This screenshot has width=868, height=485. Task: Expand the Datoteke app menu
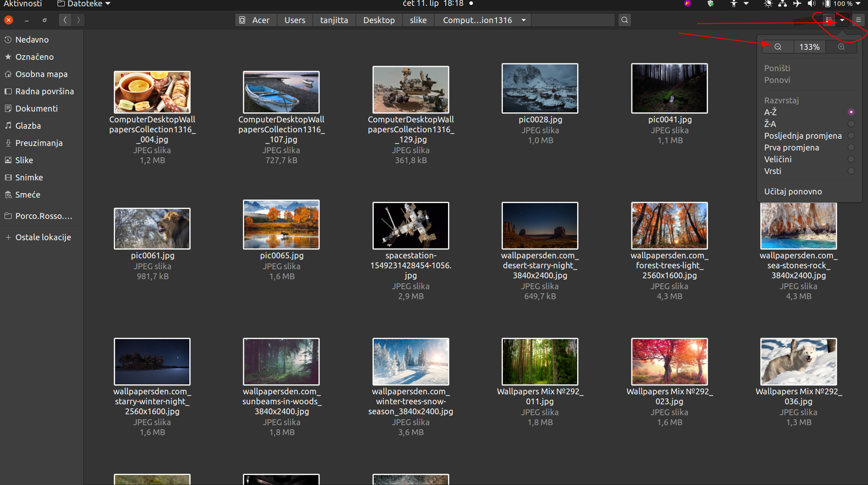pyautogui.click(x=84, y=4)
